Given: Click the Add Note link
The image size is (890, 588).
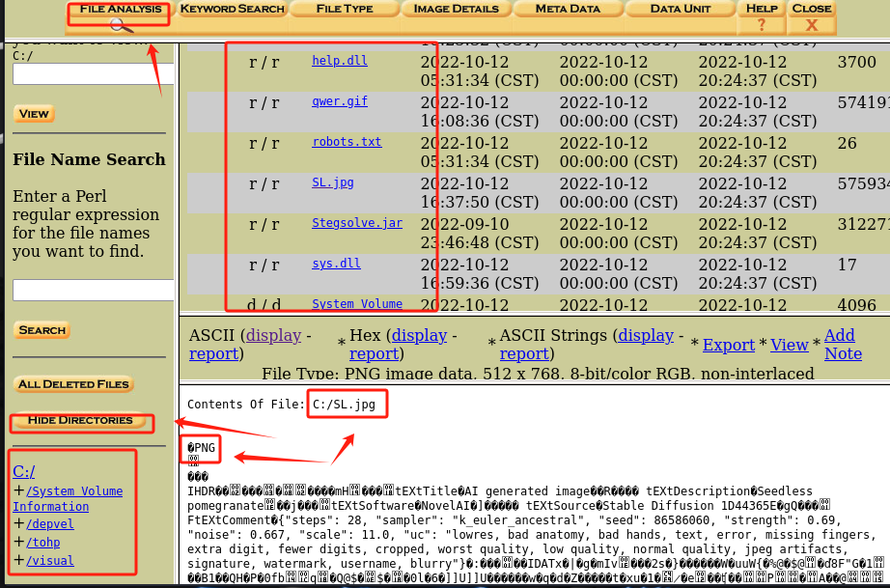Looking at the screenshot, I should click(x=843, y=345).
